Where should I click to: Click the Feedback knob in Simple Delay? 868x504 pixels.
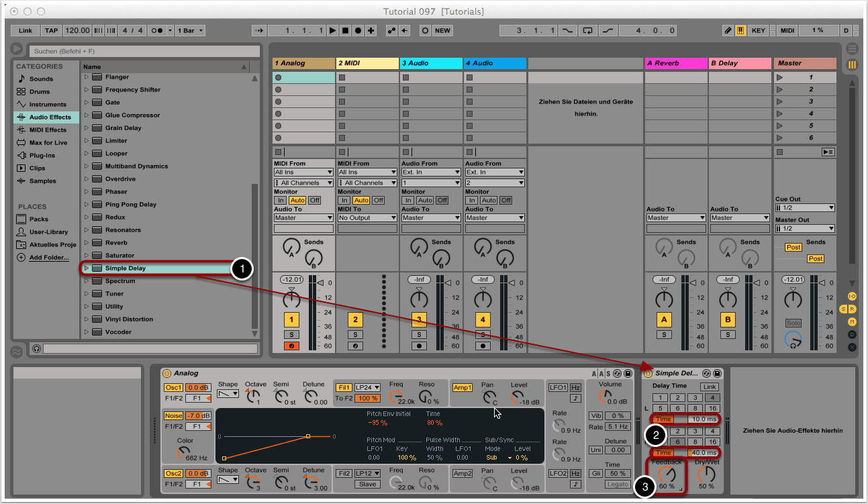(x=667, y=474)
